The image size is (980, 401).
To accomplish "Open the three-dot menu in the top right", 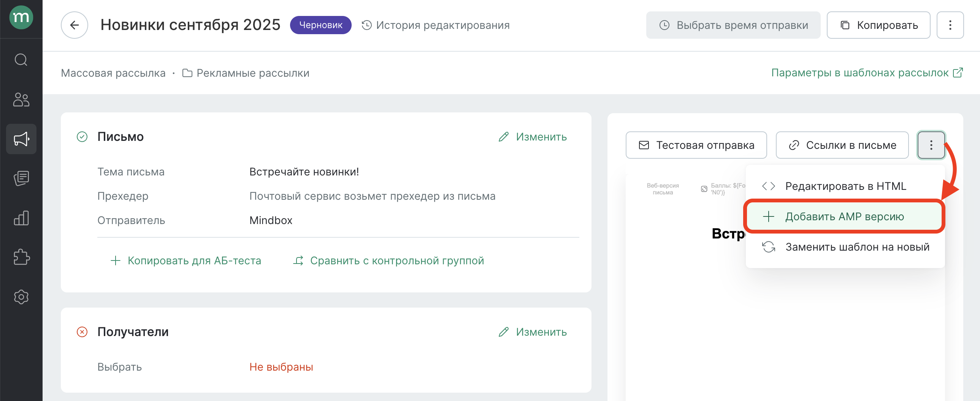I will pyautogui.click(x=950, y=25).
